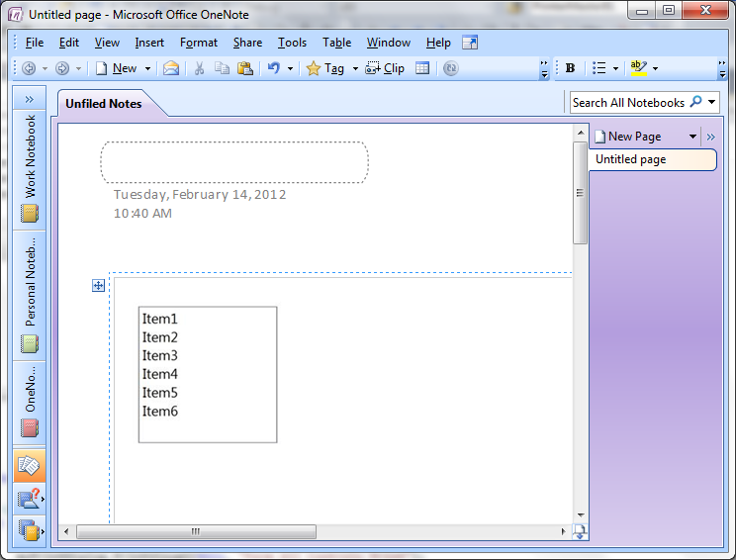
Task: Open the Bullets style dropdown arrow
Action: [615, 68]
